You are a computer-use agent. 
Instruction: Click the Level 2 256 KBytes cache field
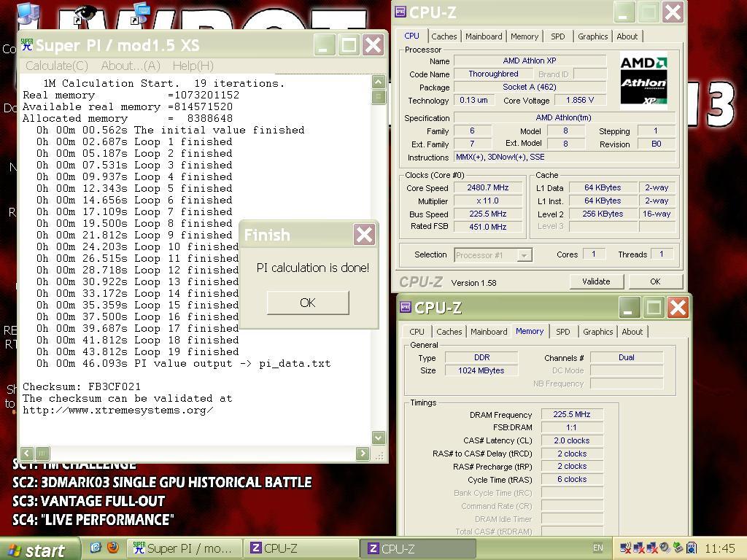pos(603,214)
